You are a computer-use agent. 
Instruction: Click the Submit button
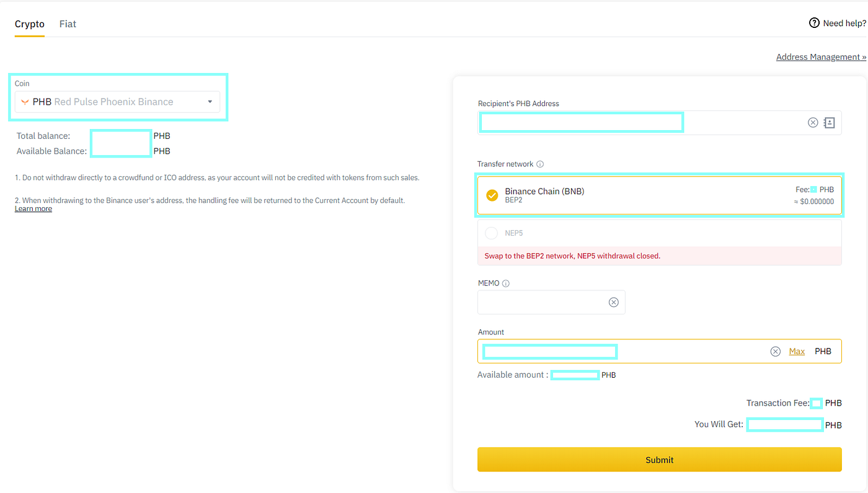(x=659, y=460)
